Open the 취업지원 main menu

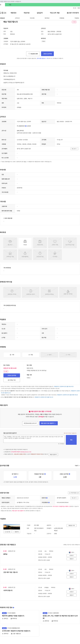click(26, 13)
